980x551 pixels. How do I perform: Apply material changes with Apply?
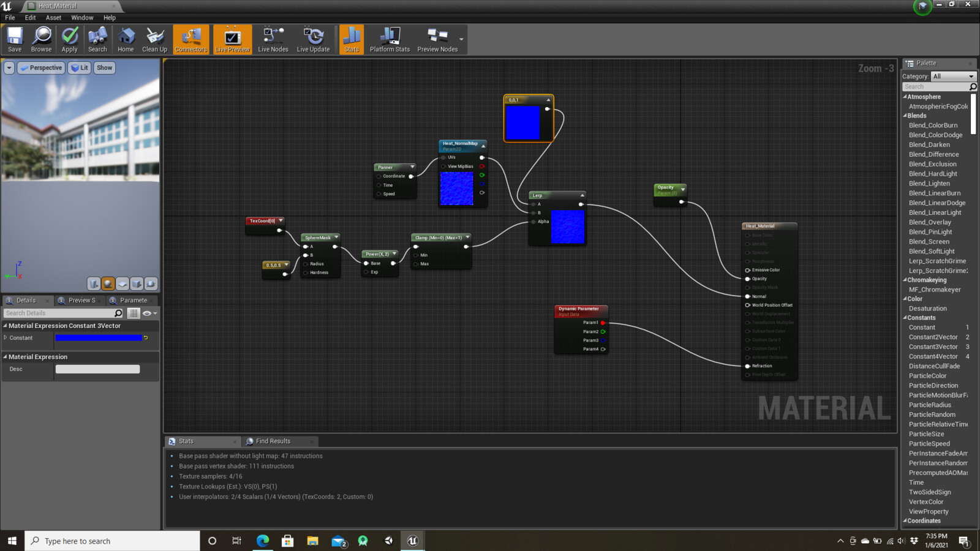(x=70, y=40)
